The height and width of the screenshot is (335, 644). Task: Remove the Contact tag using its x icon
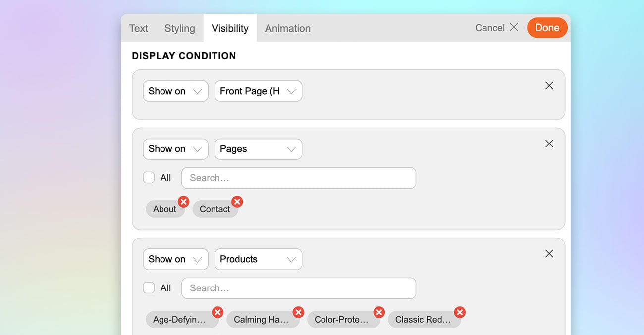pyautogui.click(x=237, y=202)
